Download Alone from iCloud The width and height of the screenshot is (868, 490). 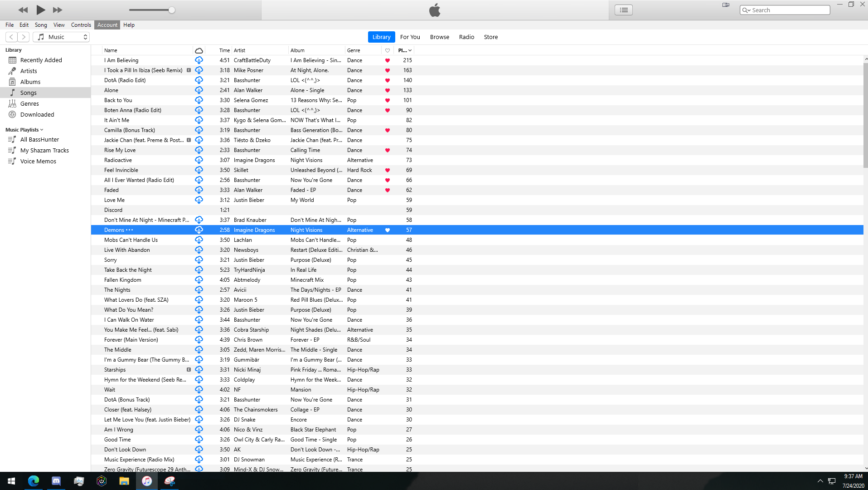click(199, 90)
